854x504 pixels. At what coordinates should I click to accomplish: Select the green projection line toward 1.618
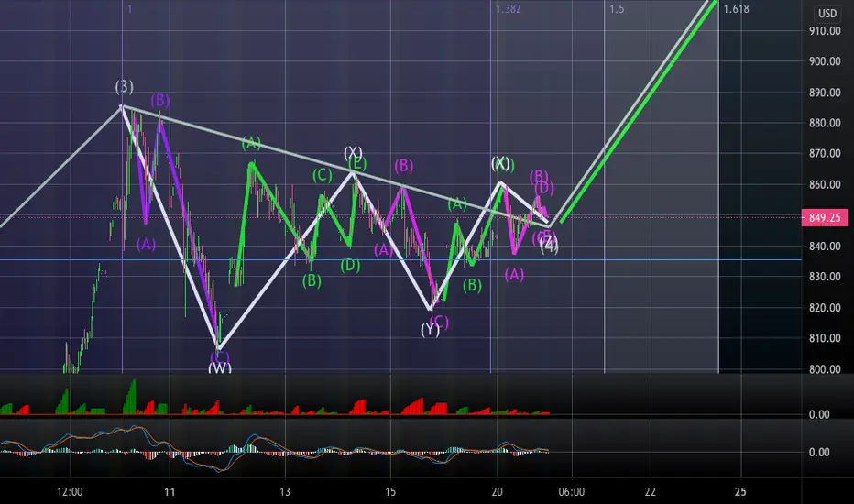click(639, 111)
